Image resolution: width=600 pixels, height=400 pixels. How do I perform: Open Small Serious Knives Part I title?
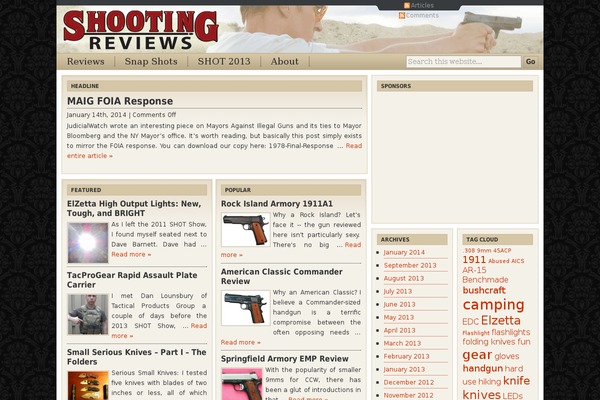[137, 357]
